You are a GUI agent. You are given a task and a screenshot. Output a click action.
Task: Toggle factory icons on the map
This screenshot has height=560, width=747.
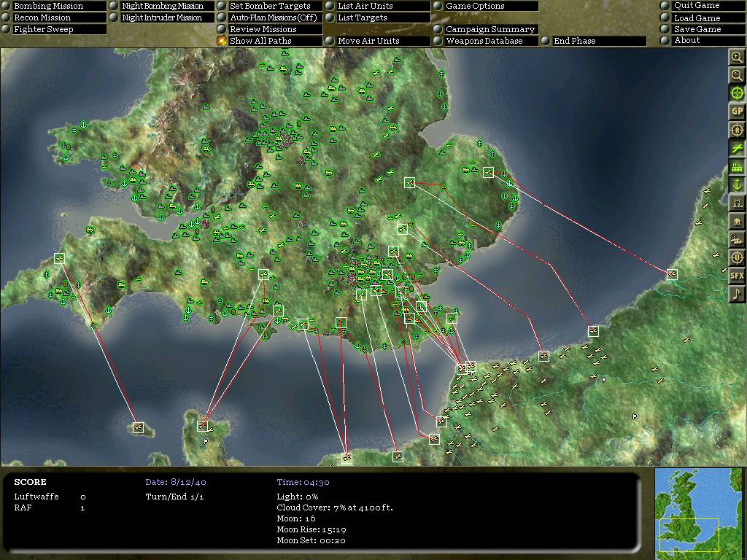point(737,166)
